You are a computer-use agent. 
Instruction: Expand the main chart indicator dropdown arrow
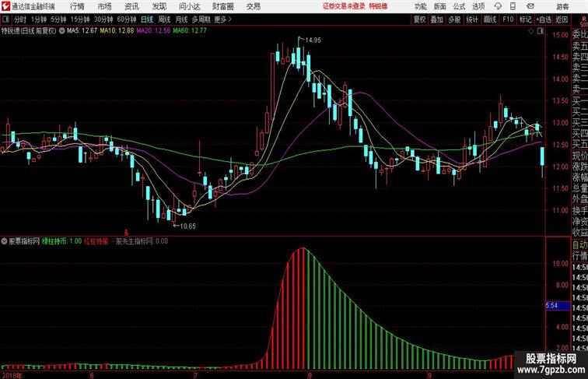click(62, 31)
